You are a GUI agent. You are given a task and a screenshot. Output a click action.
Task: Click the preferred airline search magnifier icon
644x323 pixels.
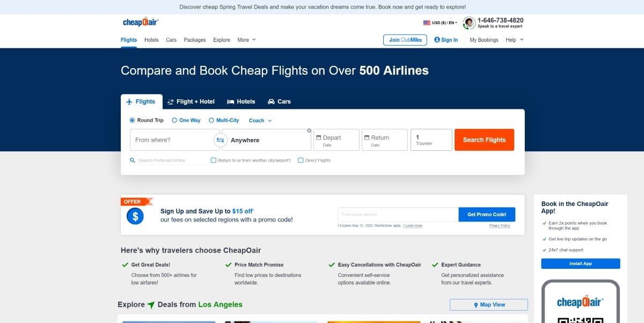coord(133,160)
